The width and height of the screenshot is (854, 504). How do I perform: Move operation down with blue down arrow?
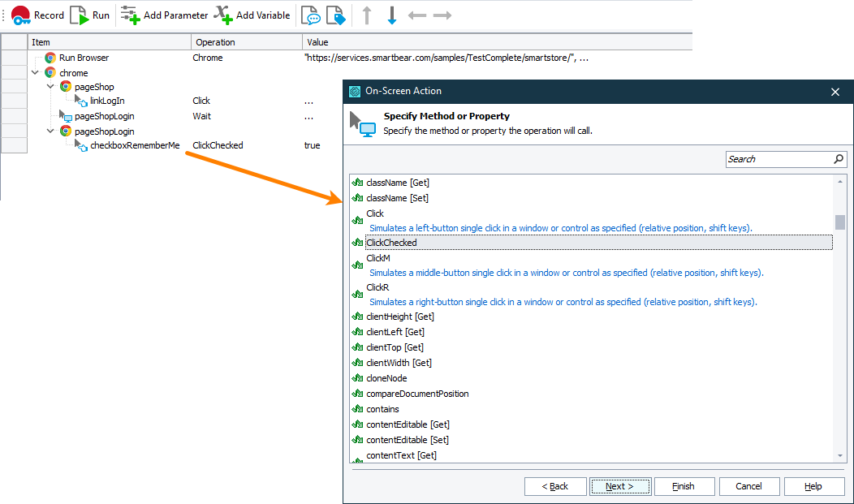point(391,15)
